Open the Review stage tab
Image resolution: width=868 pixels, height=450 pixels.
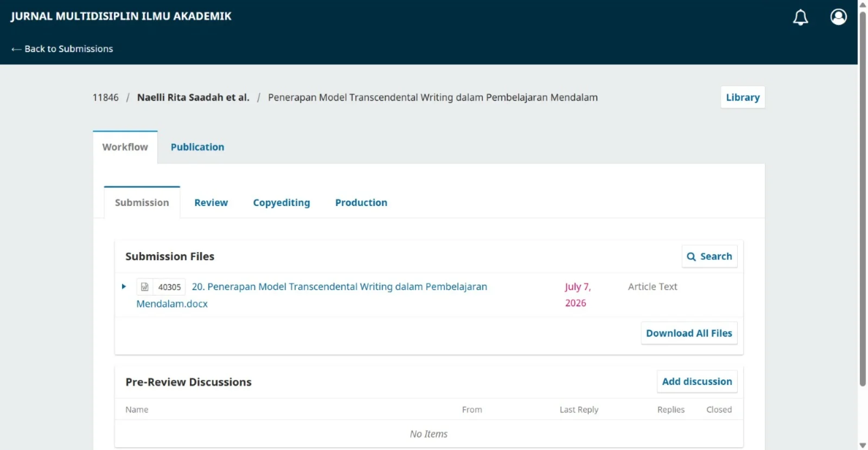coord(211,203)
